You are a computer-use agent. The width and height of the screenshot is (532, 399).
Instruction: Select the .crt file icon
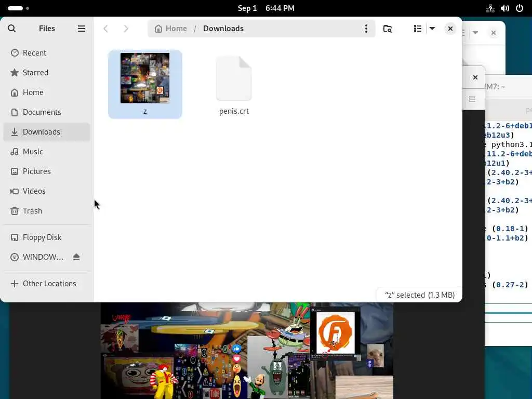click(x=234, y=78)
